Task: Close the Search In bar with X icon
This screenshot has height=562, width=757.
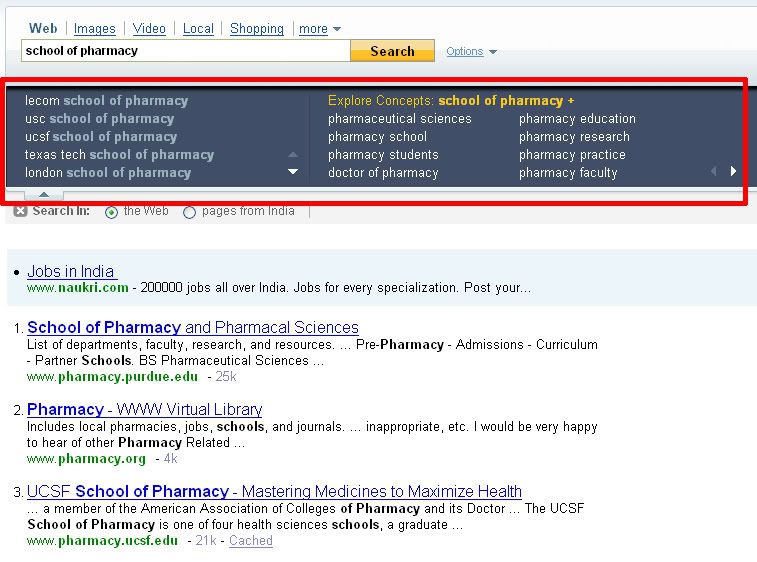Action: tap(20, 211)
